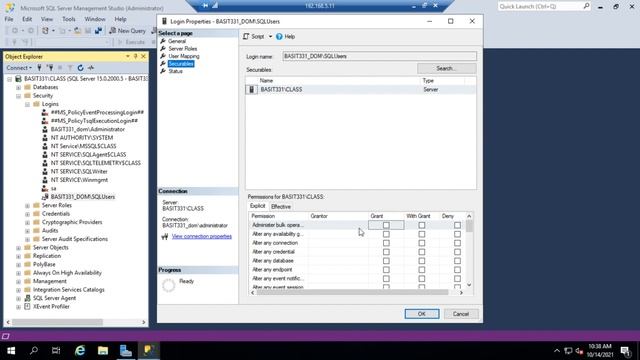Viewport: 640px width, 360px height.
Task: Open the Script dropdown arrow
Action: [x=270, y=36]
